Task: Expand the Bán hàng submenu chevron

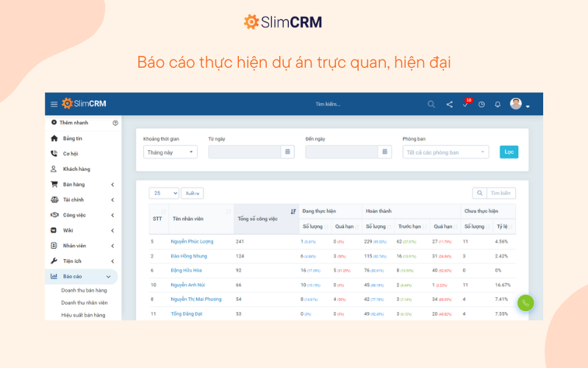Action: (112, 185)
